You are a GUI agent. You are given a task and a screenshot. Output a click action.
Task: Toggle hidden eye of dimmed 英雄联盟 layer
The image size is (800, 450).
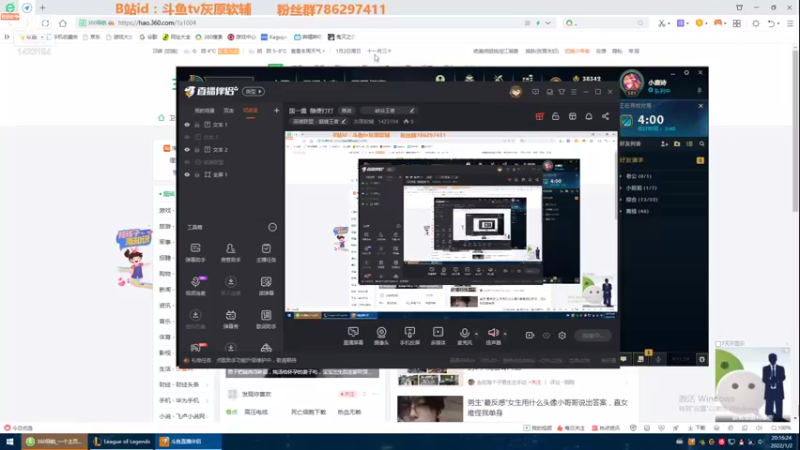coord(187,162)
